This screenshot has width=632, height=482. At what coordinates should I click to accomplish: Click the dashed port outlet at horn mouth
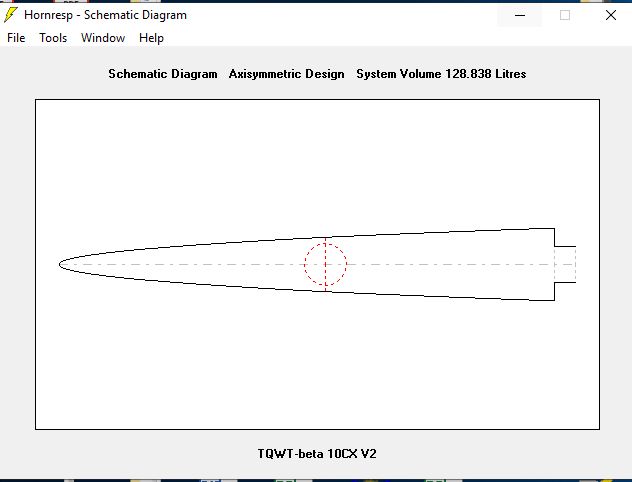pyautogui.click(x=565, y=264)
